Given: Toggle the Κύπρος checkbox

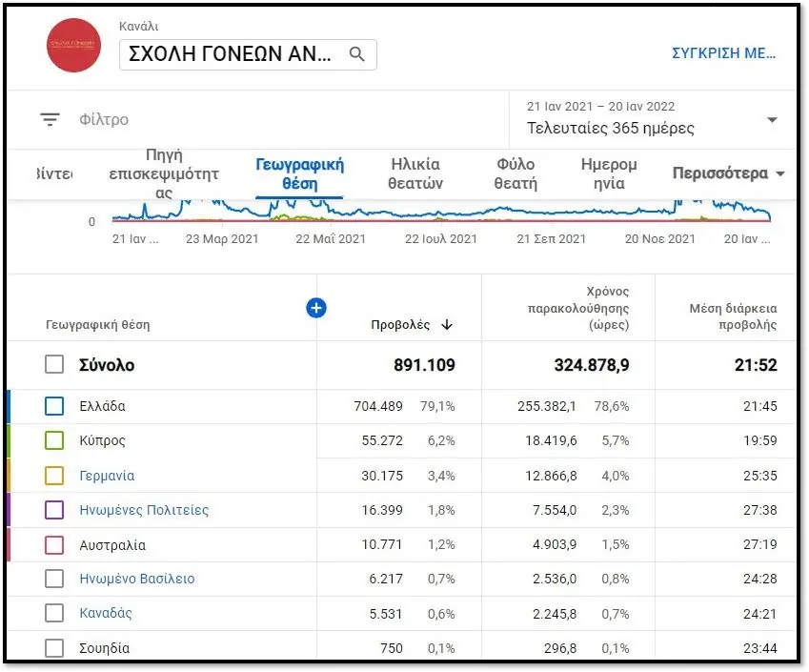Looking at the screenshot, I should 54,441.
